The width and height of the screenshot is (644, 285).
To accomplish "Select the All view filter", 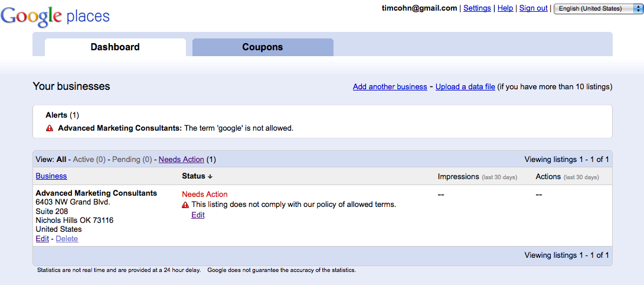I will tap(61, 160).
